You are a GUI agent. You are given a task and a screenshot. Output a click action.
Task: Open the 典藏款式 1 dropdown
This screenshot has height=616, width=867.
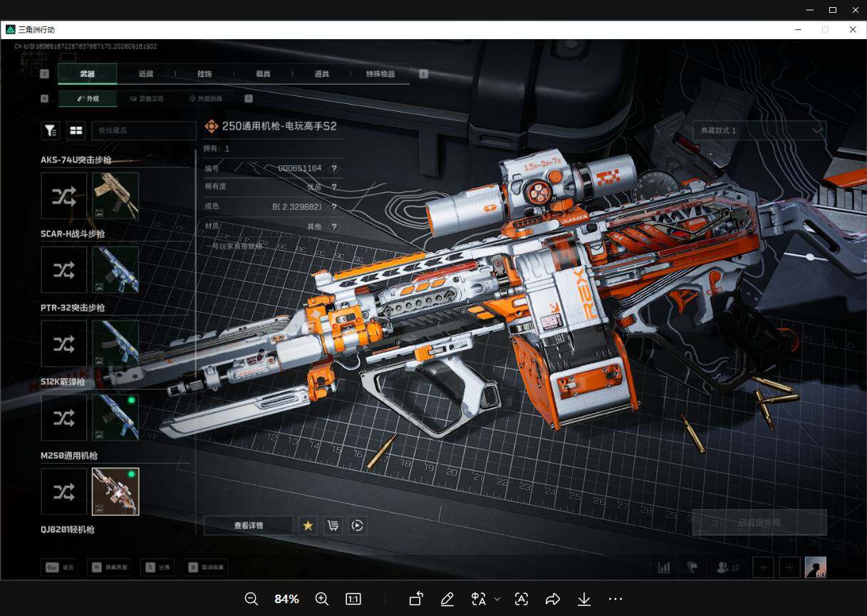click(759, 130)
